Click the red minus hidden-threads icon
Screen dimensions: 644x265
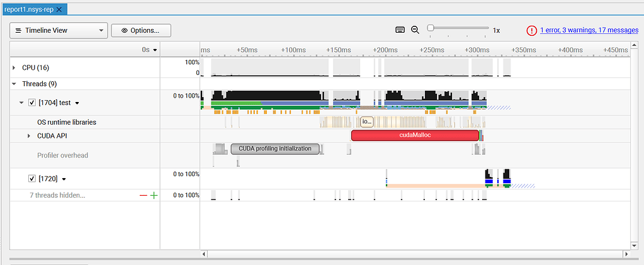coord(144,196)
